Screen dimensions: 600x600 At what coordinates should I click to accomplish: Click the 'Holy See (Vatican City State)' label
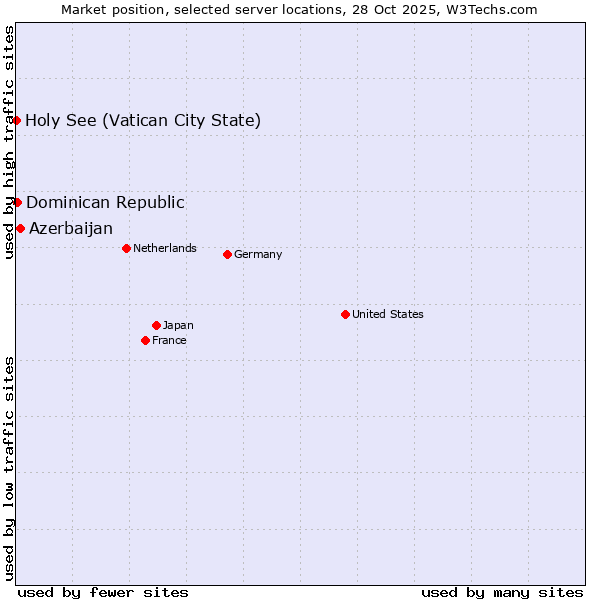(x=143, y=121)
